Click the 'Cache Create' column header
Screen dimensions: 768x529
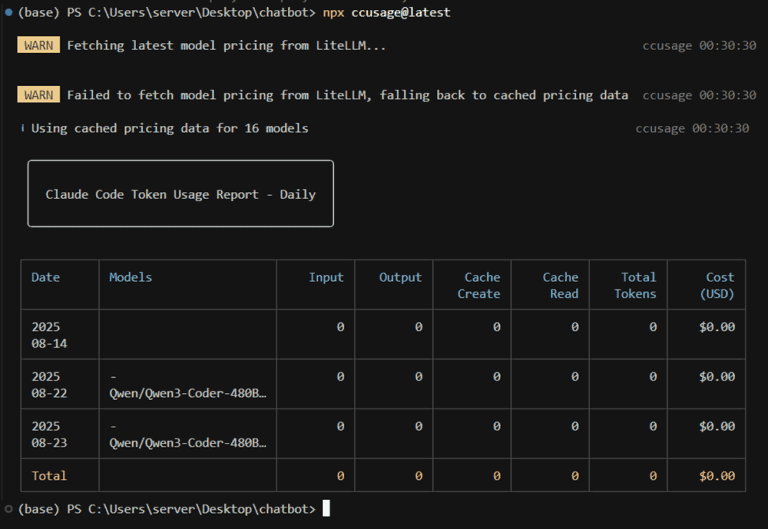479,286
